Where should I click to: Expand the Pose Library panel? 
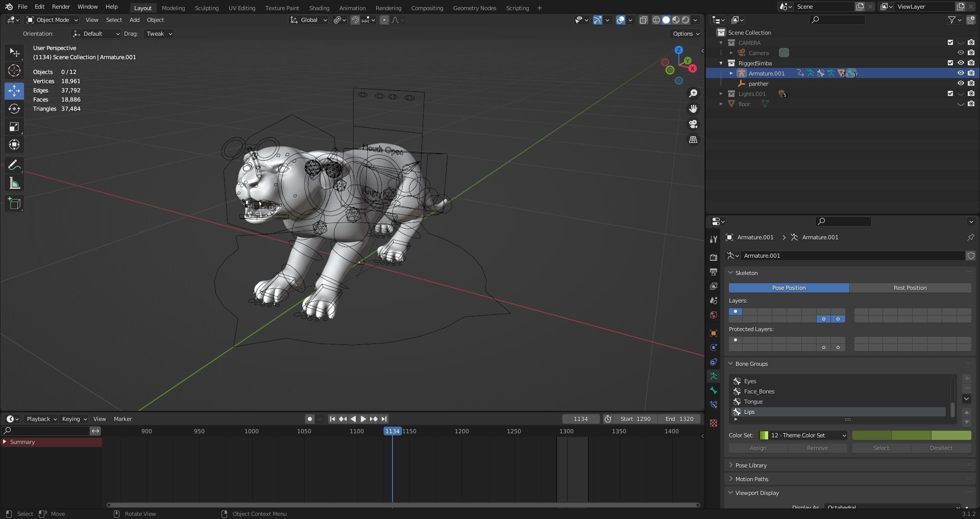click(751, 465)
